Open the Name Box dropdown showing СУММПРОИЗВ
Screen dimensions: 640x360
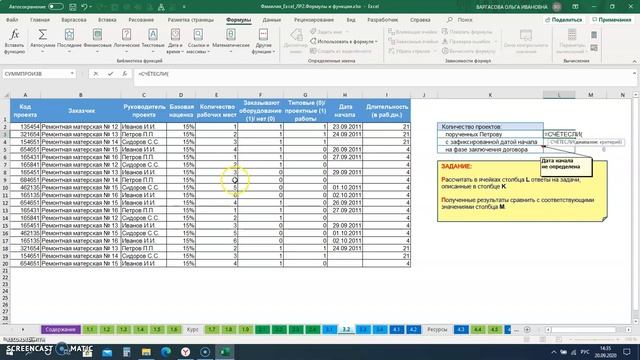(x=72, y=74)
